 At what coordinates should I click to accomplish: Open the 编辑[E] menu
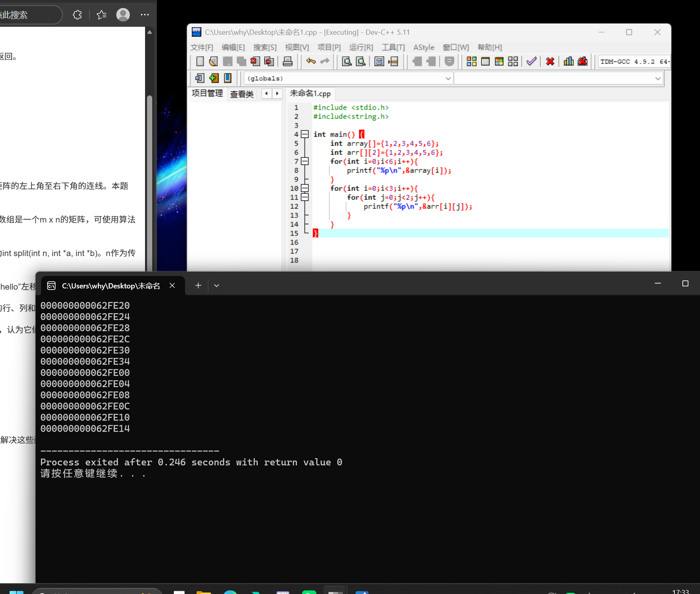tap(233, 48)
